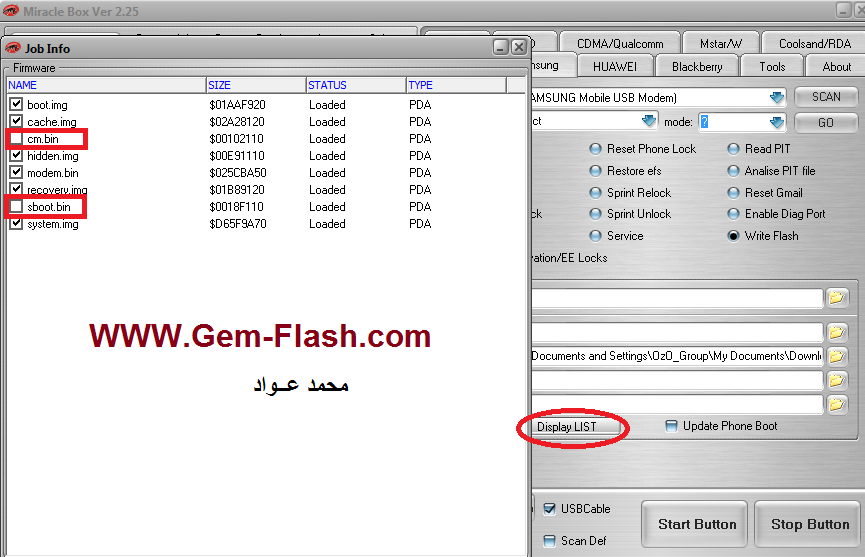Open the HUAWEI tab
This screenshot has height=557, width=865.
pos(615,66)
